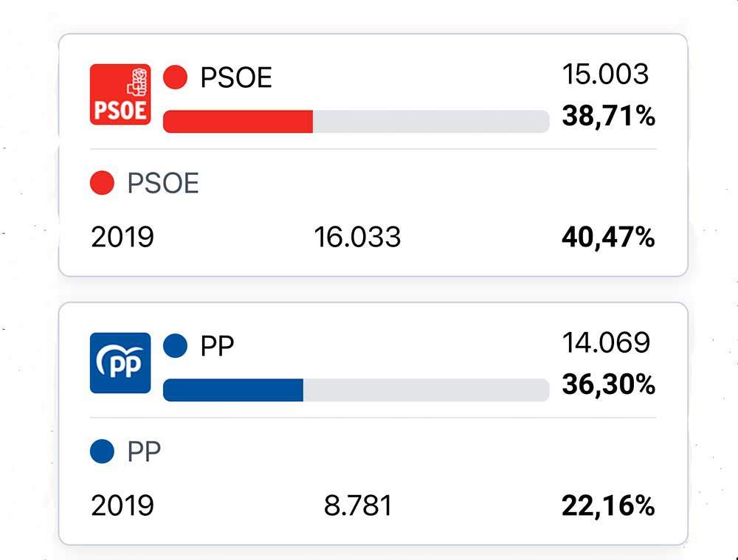
Task: Click the PSOE percentage 38,71%
Action: pos(608,116)
